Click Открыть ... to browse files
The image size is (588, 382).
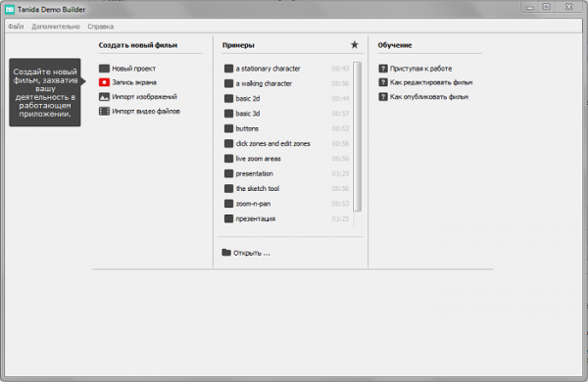[251, 253]
